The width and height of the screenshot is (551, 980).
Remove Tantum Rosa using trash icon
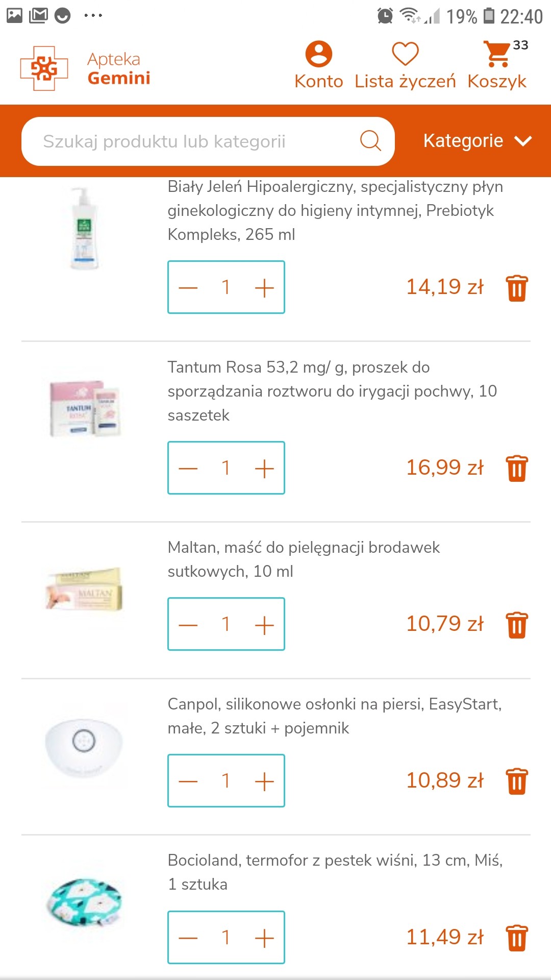coord(517,468)
